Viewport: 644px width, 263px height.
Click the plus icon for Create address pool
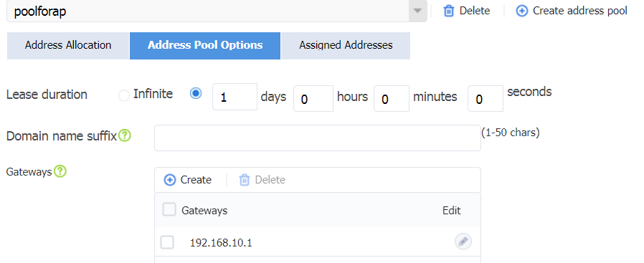click(x=521, y=11)
